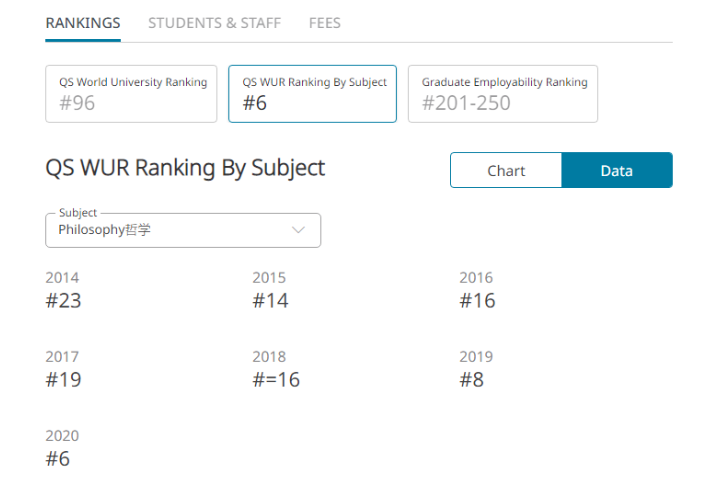Select the Graduate Employability Ranking card

502,93
